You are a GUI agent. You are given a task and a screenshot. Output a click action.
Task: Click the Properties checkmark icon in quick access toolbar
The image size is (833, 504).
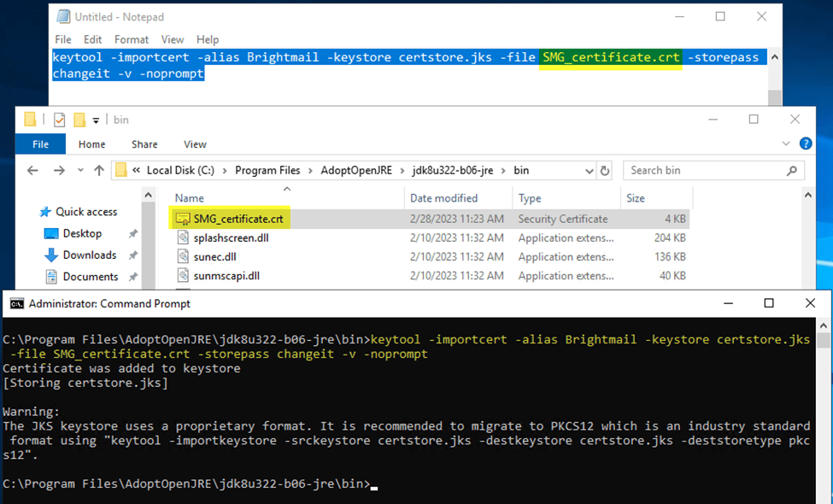pos(60,120)
